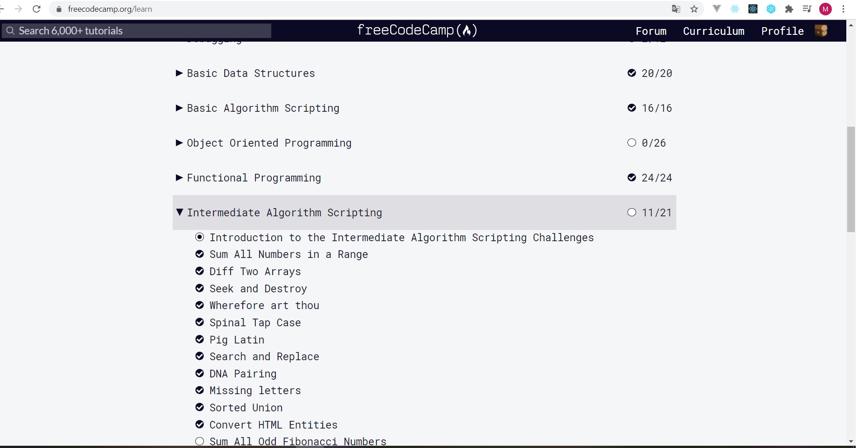868x448 pixels.
Task: Expand the Functional Programming section
Action: [x=179, y=177]
